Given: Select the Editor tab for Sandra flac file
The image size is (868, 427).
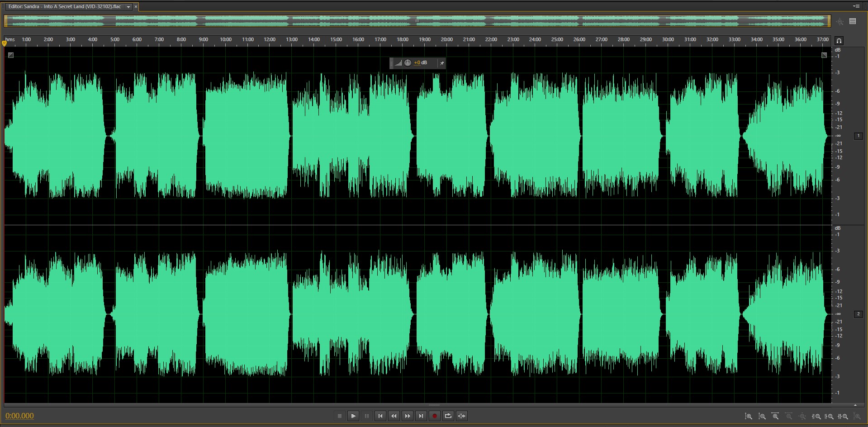Looking at the screenshot, I should (x=65, y=7).
